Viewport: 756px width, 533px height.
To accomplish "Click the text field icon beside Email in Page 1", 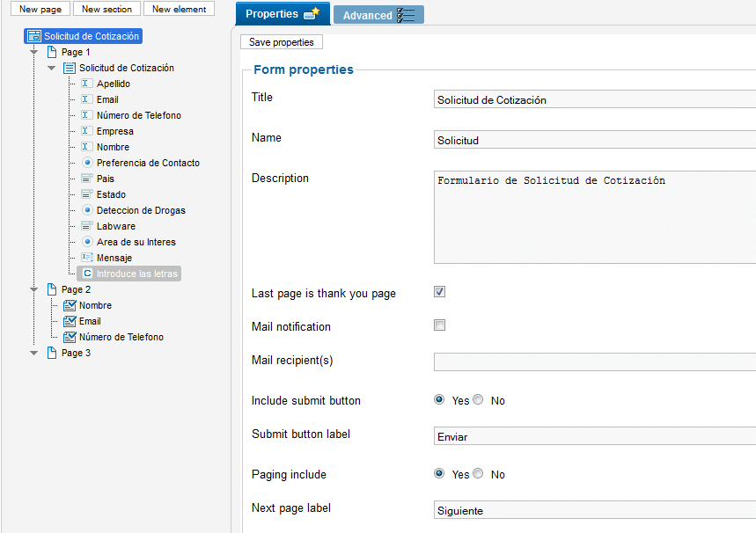I will point(87,99).
